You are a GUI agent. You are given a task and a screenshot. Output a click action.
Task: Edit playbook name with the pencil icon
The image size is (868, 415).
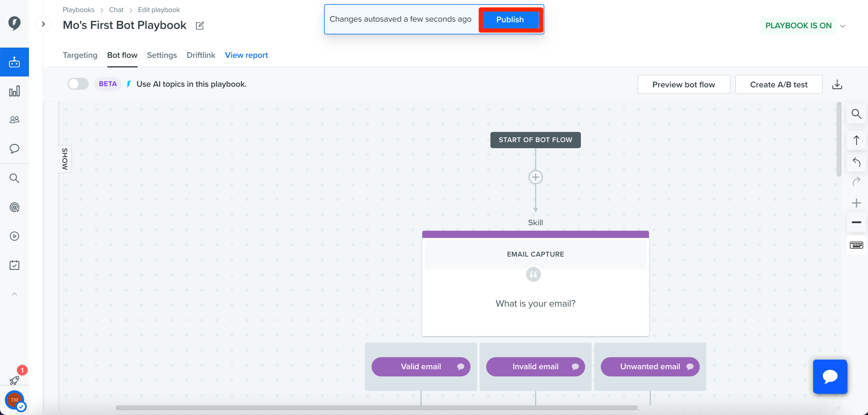coord(200,26)
